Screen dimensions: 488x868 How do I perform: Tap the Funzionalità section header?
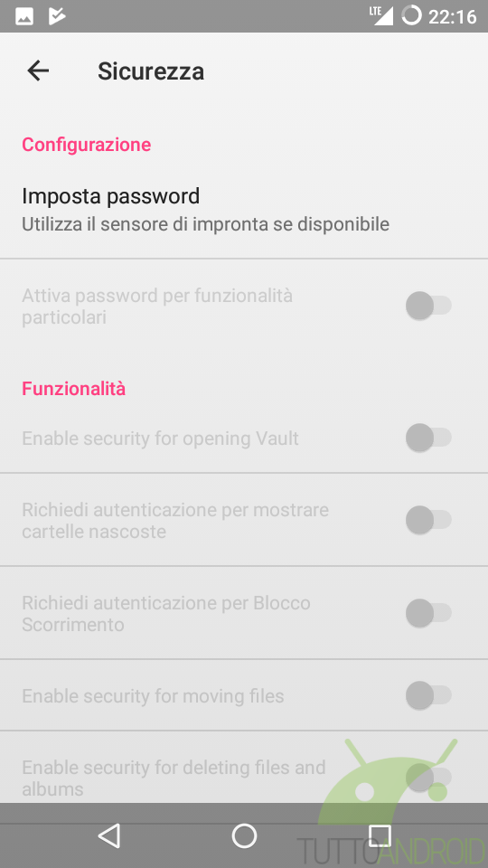[x=73, y=389]
